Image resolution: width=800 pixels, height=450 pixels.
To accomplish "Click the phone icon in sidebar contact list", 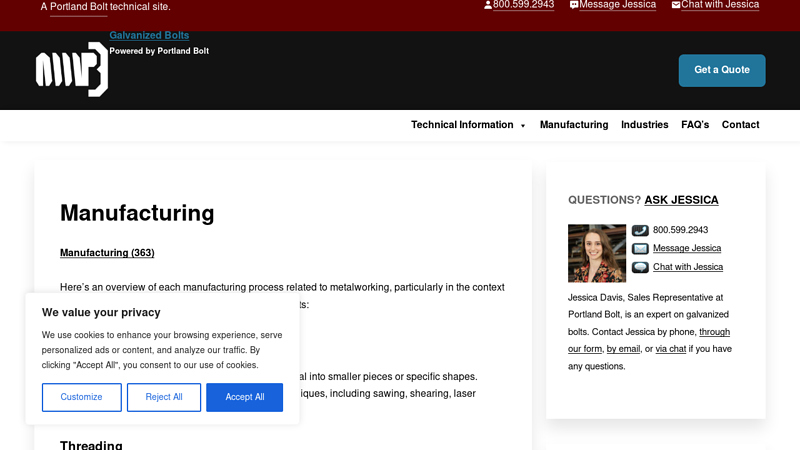I will 640,230.
